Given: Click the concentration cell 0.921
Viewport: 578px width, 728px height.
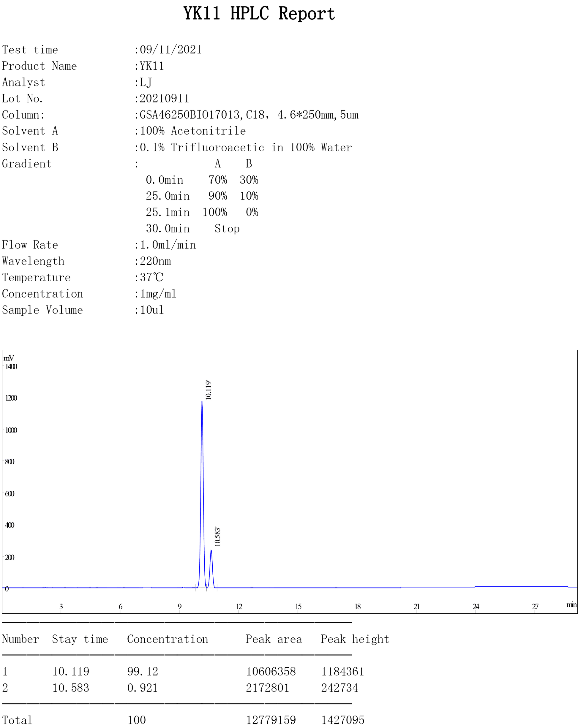Looking at the screenshot, I should pos(143,688).
